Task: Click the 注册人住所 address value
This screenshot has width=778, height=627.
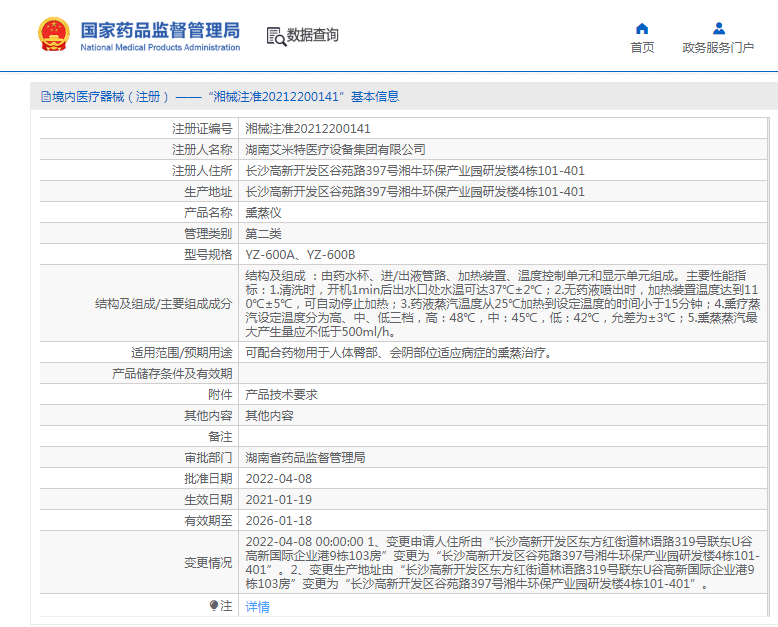Action: pyautogui.click(x=415, y=171)
